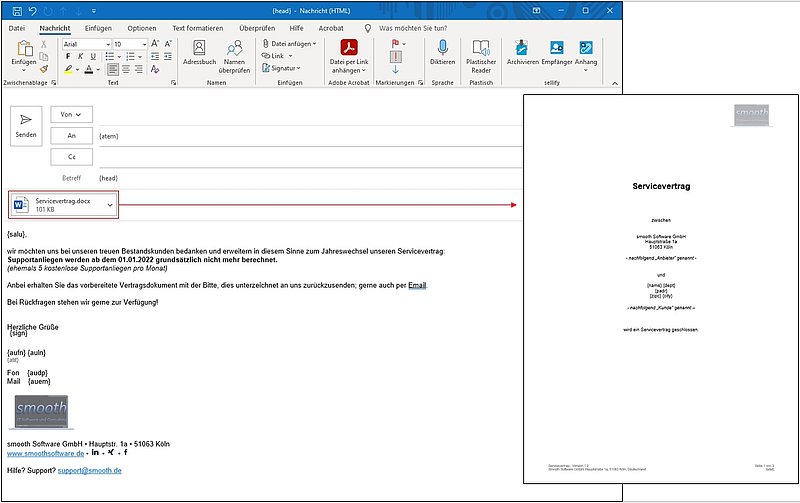The height and width of the screenshot is (503, 800).
Task: Open the www.smoothsoftware.de link
Action: [x=45, y=453]
